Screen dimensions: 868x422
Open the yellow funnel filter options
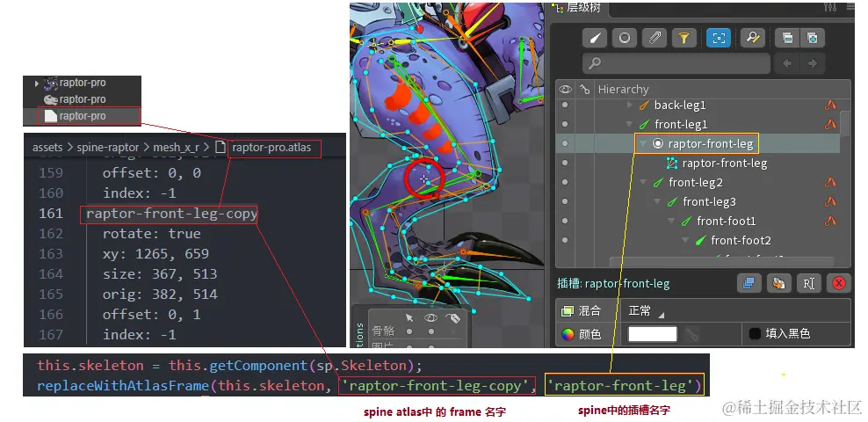(684, 38)
